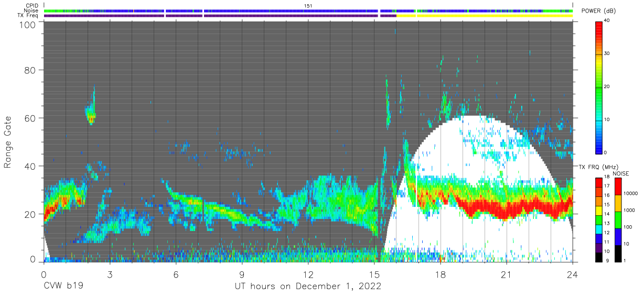Viewport: 644px width, 297px height.
Task: Click the 'POWER (dB)' label
Action: click(599, 11)
